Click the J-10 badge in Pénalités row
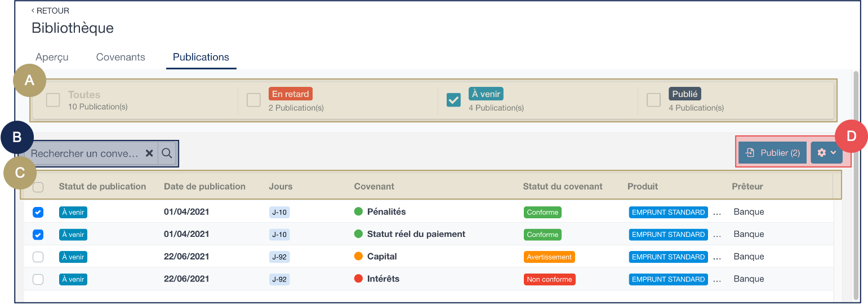 279,213
